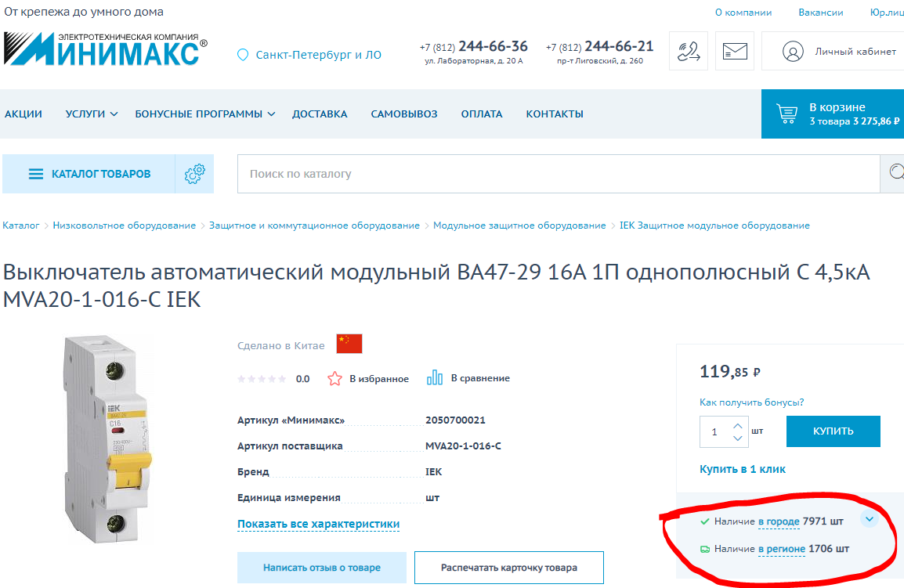
Task: Expand the availability details chevron
Action: [x=870, y=519]
